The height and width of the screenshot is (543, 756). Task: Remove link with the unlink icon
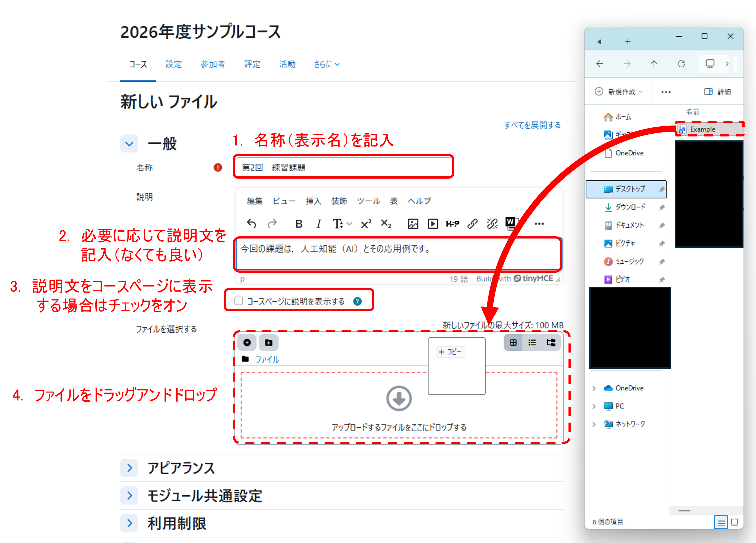pos(492,224)
